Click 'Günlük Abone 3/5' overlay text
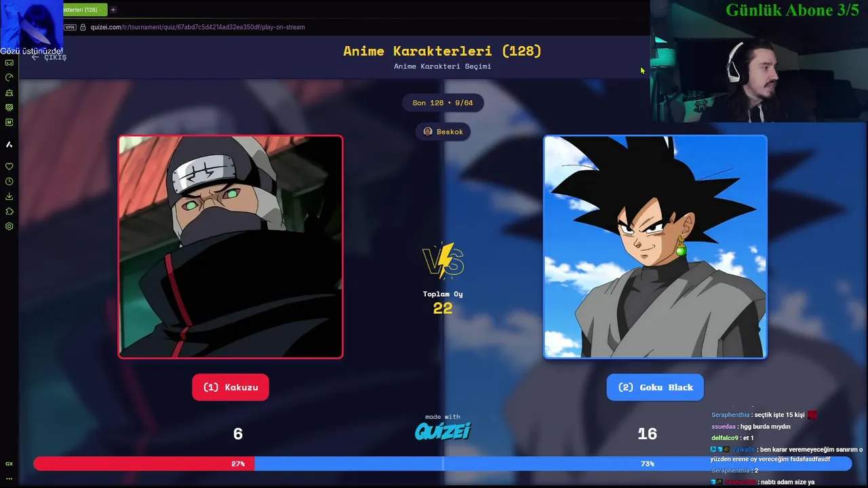 (x=792, y=10)
